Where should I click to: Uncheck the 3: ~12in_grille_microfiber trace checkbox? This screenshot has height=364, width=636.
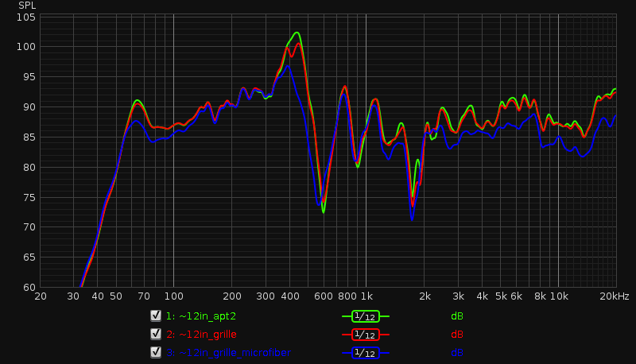click(x=156, y=352)
